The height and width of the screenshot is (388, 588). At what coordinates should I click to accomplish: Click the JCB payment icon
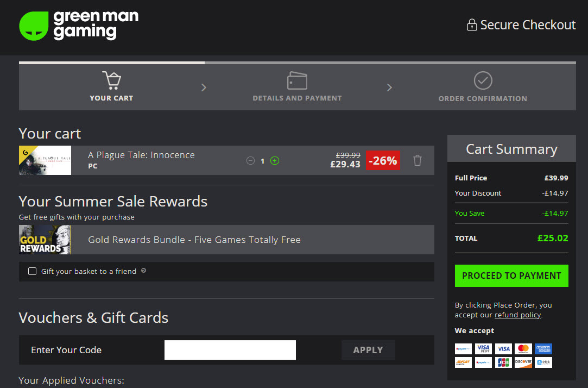[x=503, y=362]
